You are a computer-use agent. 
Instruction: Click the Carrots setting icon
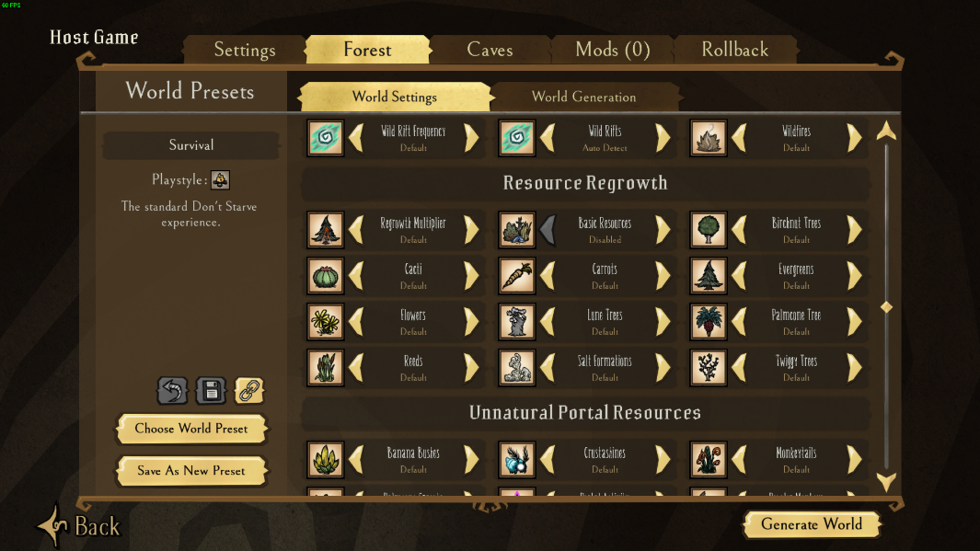click(x=517, y=276)
